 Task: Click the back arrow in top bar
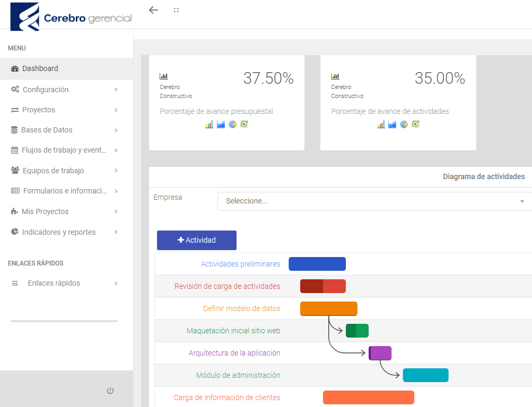153,10
